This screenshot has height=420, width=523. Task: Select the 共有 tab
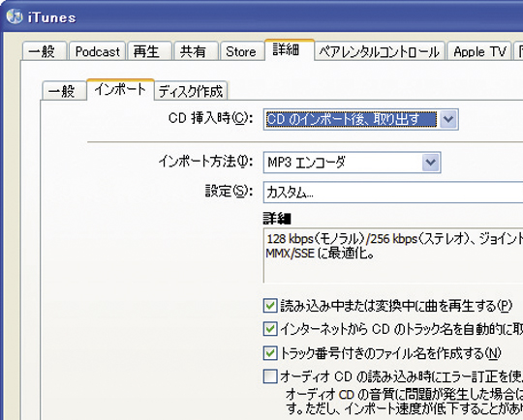click(196, 51)
